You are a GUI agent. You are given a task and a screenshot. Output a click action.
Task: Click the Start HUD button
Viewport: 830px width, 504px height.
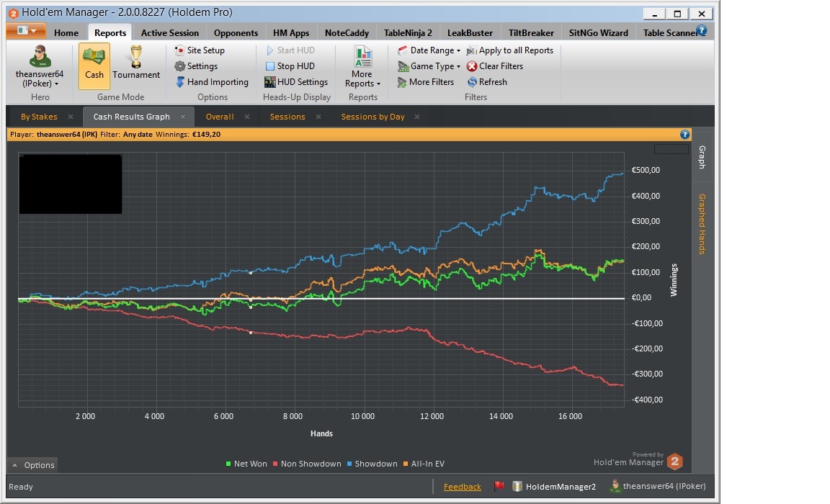click(x=290, y=50)
